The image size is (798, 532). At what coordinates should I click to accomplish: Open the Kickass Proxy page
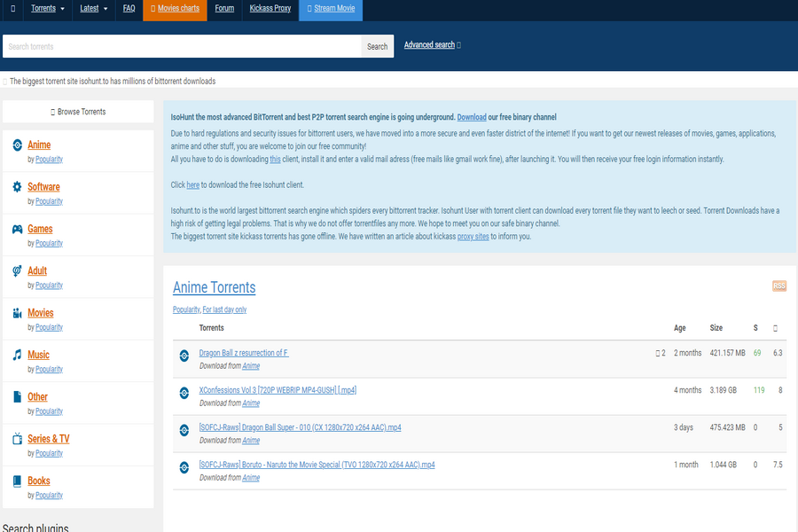pyautogui.click(x=270, y=8)
